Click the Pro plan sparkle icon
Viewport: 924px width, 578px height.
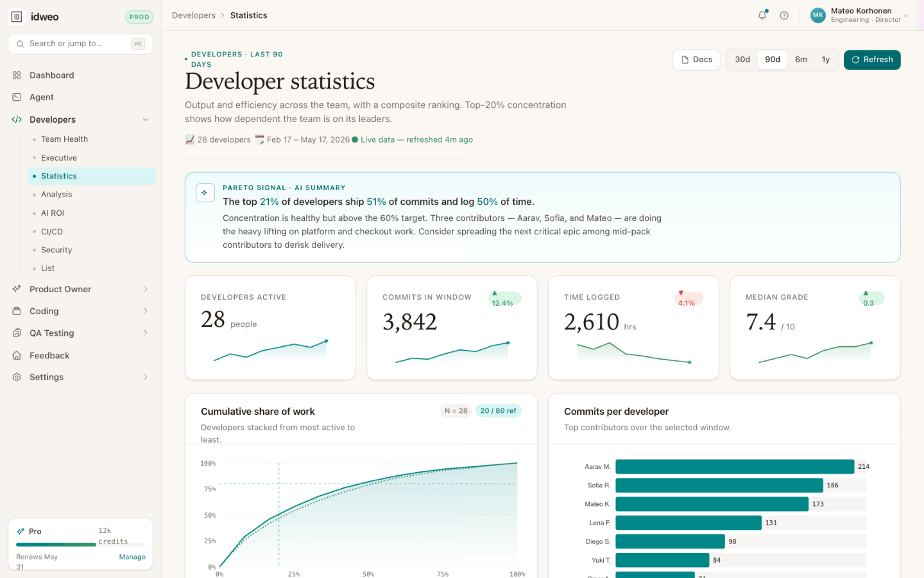(x=21, y=531)
